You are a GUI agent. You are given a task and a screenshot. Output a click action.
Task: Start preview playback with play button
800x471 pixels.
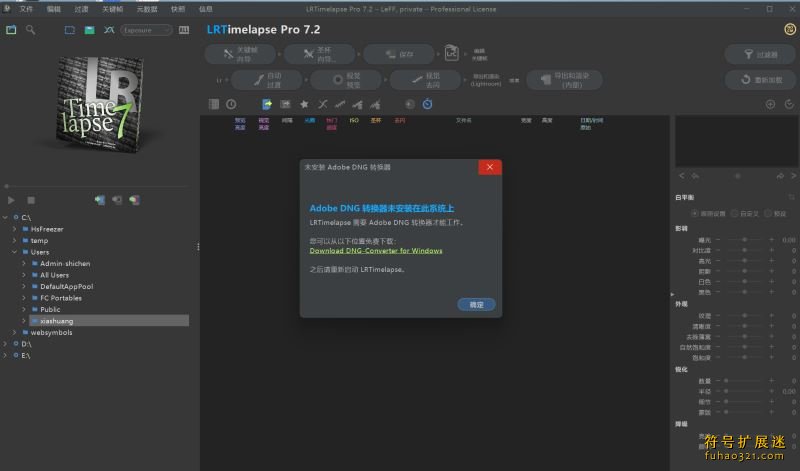pyautogui.click(x=11, y=201)
